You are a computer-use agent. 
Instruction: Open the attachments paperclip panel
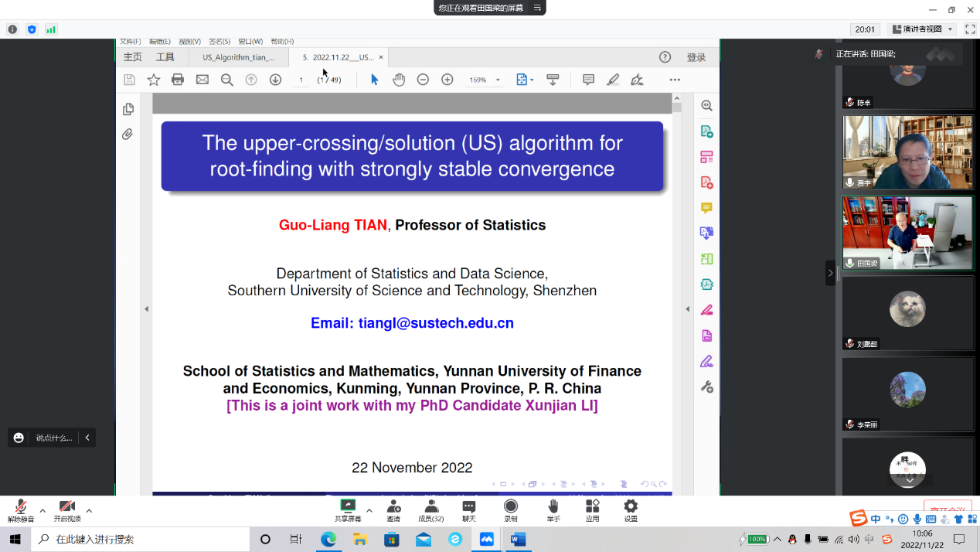[128, 135]
